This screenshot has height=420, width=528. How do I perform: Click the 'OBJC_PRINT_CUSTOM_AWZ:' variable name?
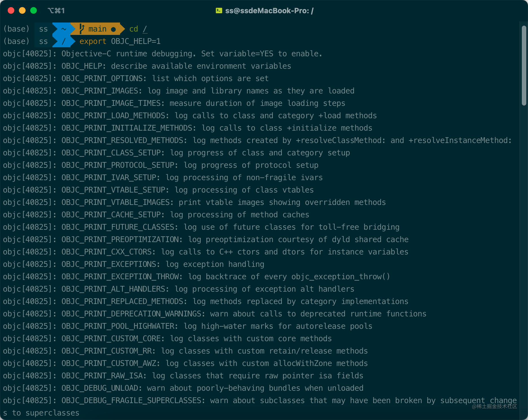[x=111, y=363]
